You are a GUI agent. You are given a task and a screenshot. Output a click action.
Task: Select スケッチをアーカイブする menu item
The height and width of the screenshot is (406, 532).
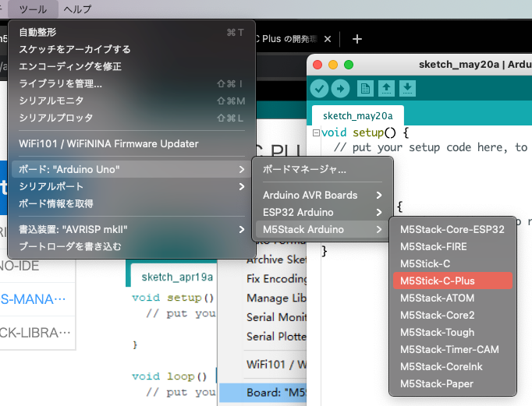pyautogui.click(x=132, y=49)
